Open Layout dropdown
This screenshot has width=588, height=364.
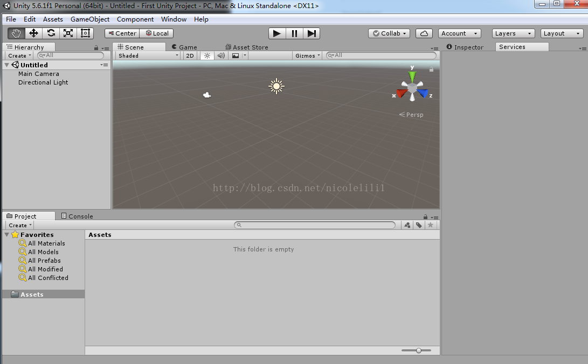pos(562,33)
